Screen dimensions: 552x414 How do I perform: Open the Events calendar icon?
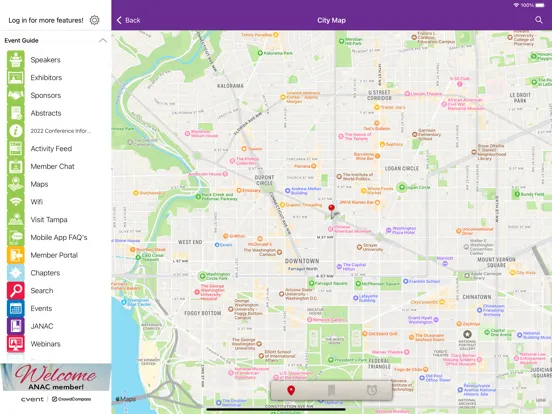16,308
